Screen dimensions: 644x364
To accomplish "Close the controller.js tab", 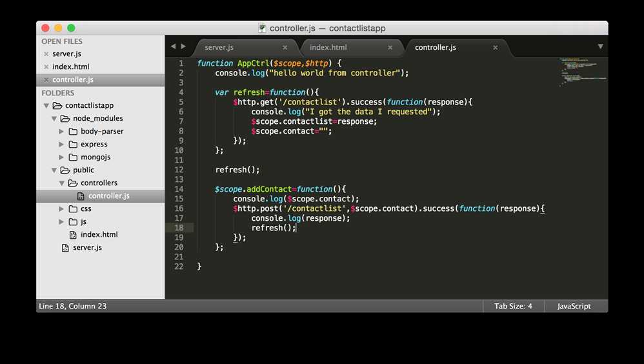I will [x=496, y=48].
